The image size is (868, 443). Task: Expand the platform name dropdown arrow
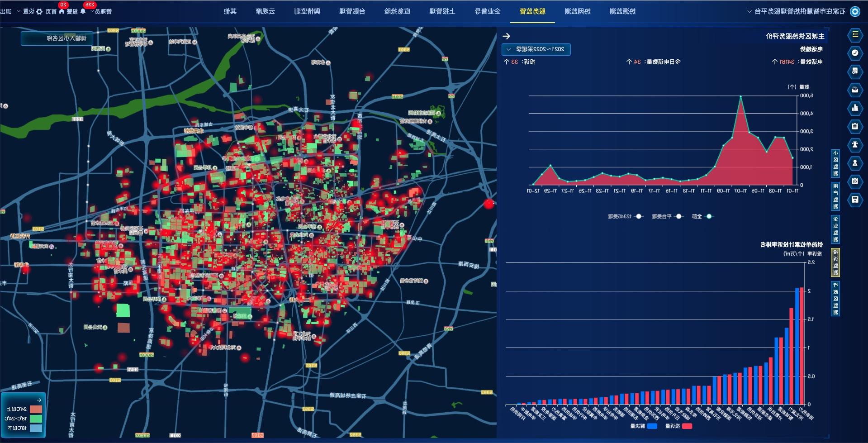(x=749, y=12)
